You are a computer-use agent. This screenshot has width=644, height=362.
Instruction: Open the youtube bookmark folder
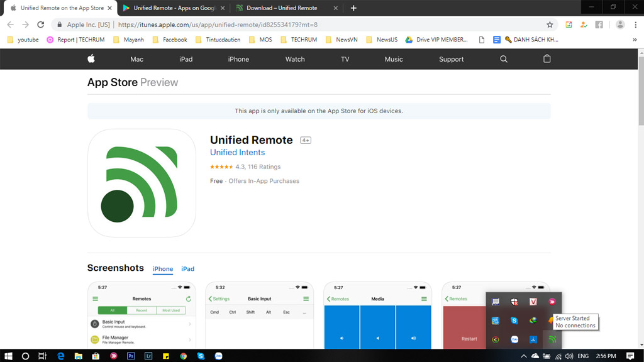(23, 40)
